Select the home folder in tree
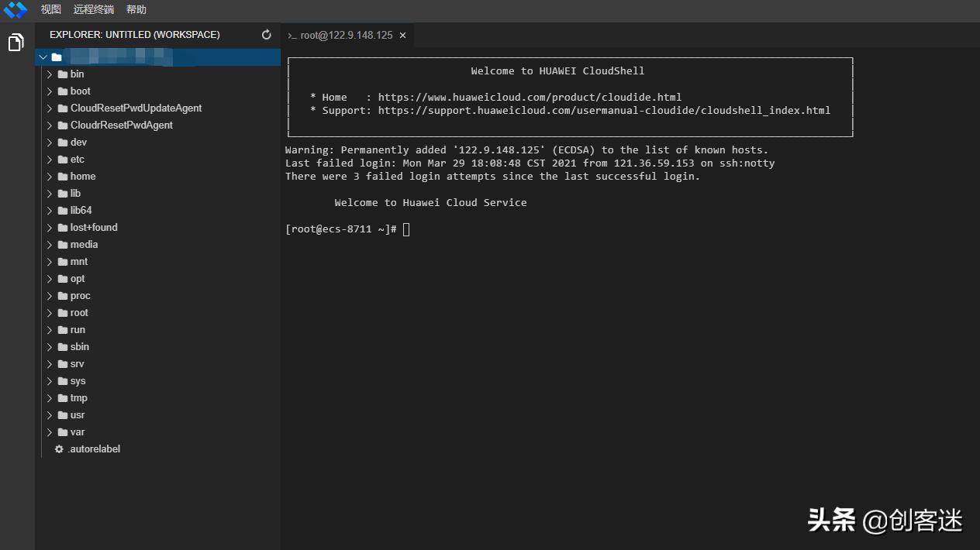This screenshot has width=980, height=550. pos(83,177)
